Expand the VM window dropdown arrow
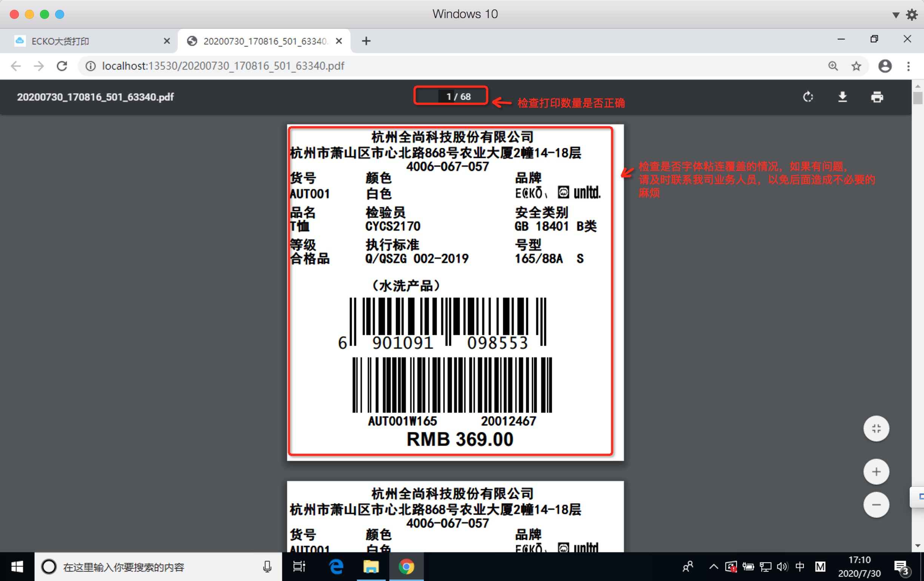The width and height of the screenshot is (924, 581). (895, 15)
